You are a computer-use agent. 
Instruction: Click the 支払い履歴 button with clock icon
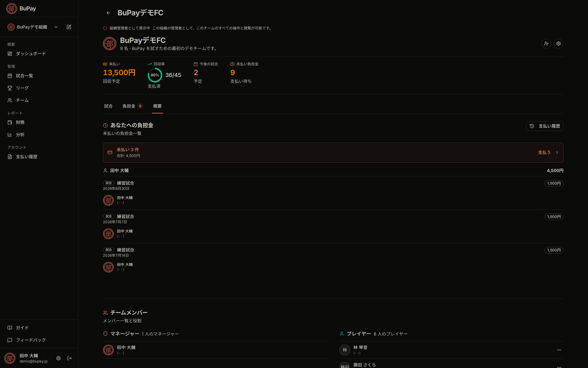pos(545,126)
